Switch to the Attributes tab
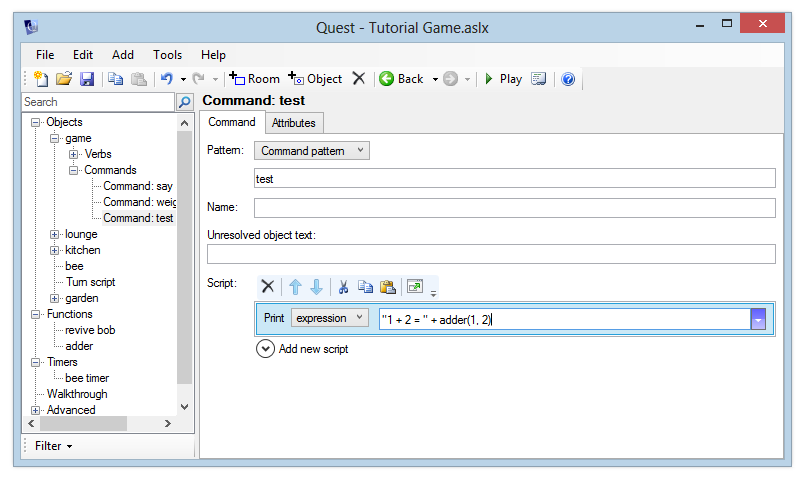 (x=294, y=123)
